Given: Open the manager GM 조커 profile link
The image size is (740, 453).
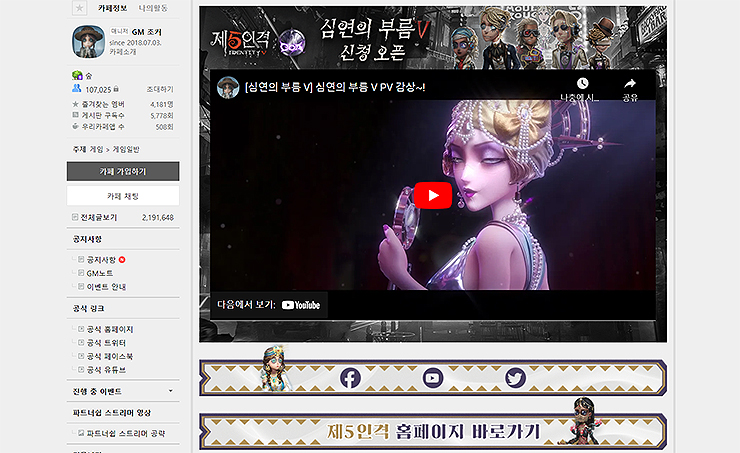Looking at the screenshot, I should (x=146, y=32).
